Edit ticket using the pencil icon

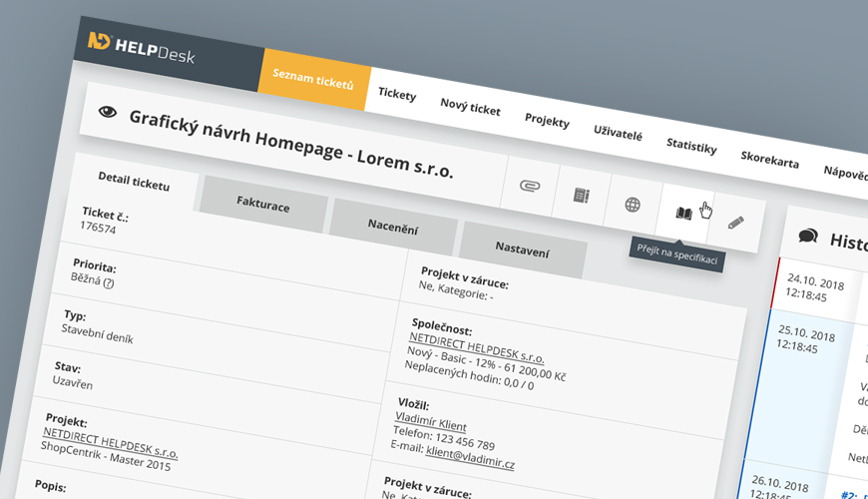click(736, 223)
